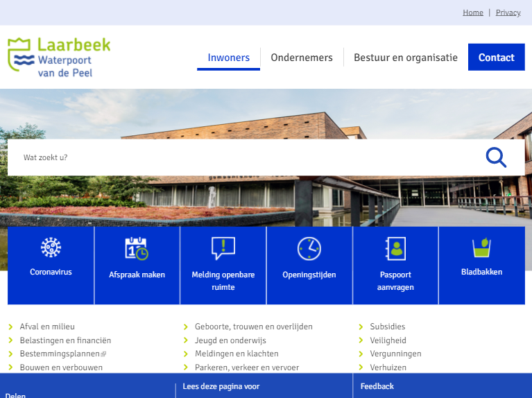Open Bouwen en verbouwen link
The width and height of the screenshot is (532, 398).
[61, 367]
